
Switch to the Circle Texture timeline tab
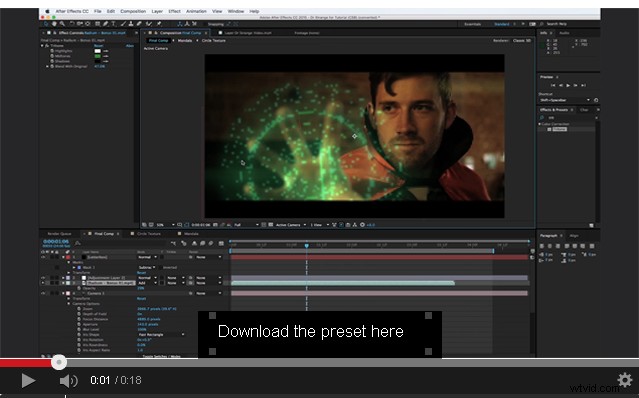click(148, 233)
